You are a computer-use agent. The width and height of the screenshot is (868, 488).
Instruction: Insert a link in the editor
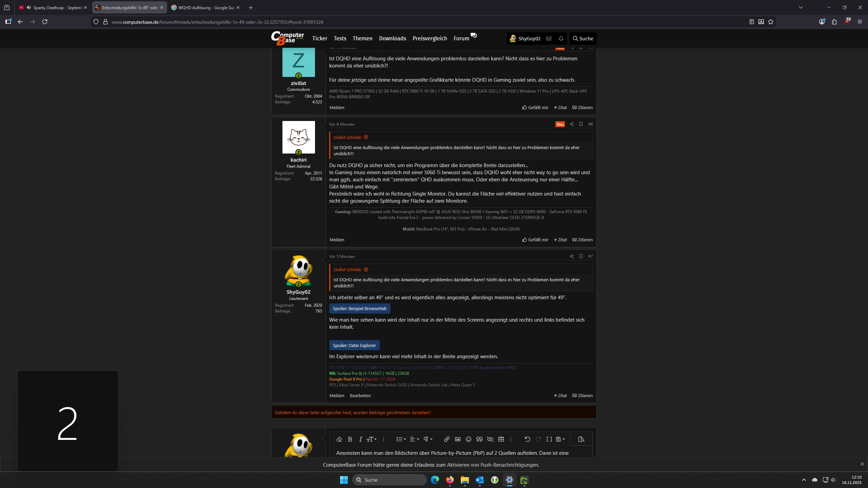pos(447,439)
